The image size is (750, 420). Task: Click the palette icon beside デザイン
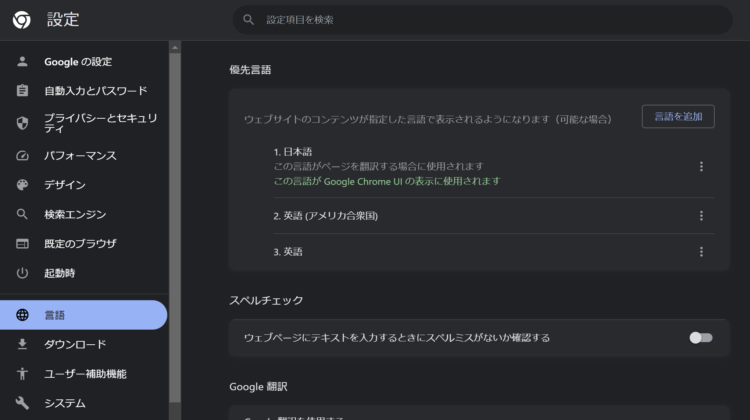pos(22,185)
